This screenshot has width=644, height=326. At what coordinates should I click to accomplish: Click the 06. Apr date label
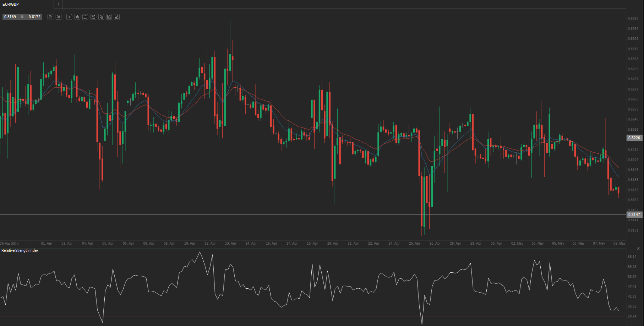128,244
